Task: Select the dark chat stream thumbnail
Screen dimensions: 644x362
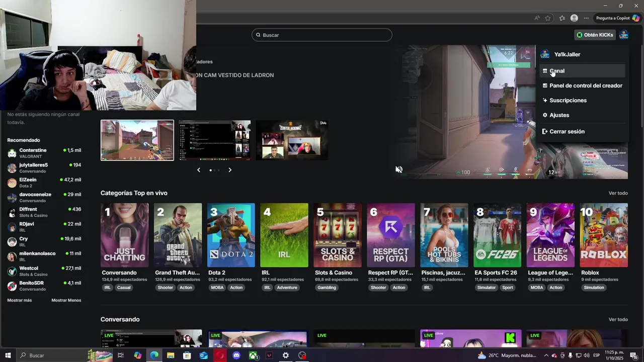Action: 215,140
